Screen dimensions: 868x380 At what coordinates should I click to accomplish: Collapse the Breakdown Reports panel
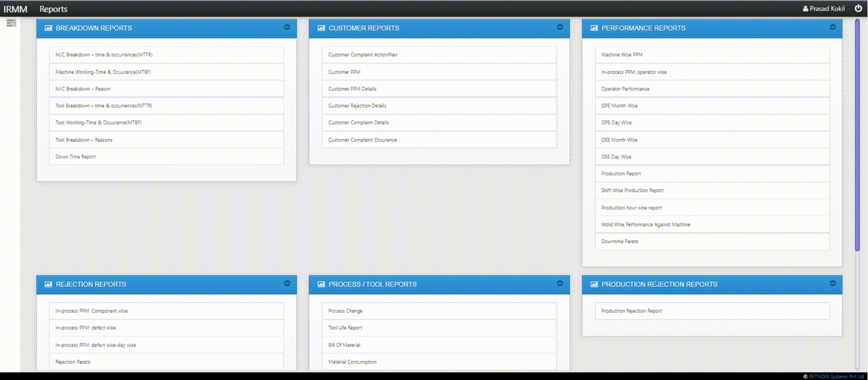(287, 27)
